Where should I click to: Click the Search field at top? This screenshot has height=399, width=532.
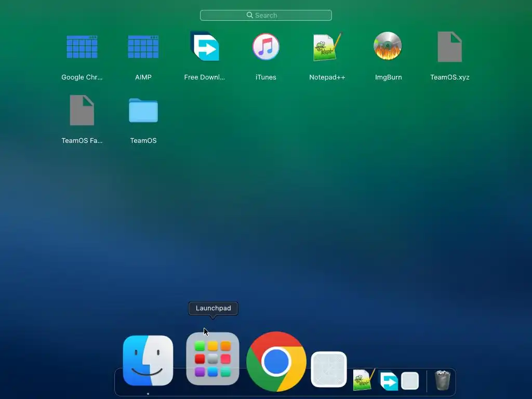coord(265,15)
